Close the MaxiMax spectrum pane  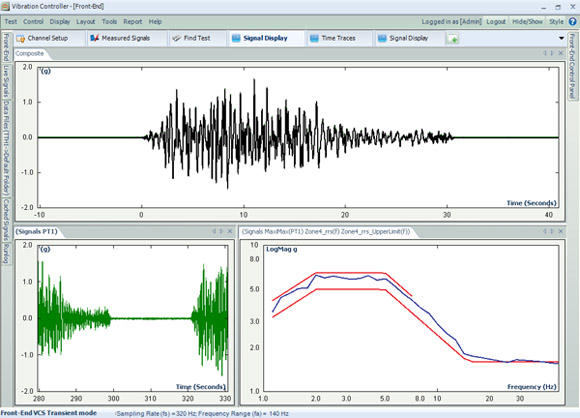point(561,231)
